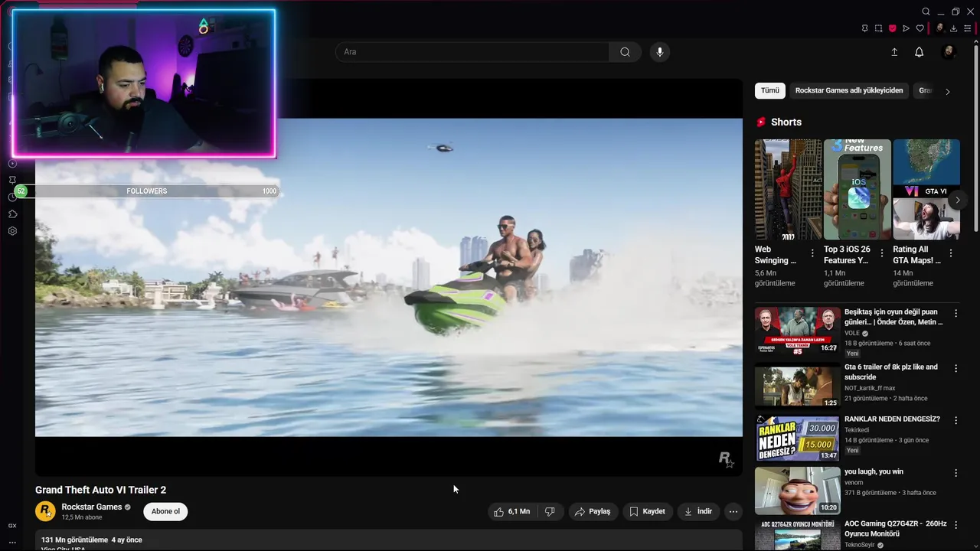
Task: Open options menu for Web Swinging short
Action: [x=812, y=253]
